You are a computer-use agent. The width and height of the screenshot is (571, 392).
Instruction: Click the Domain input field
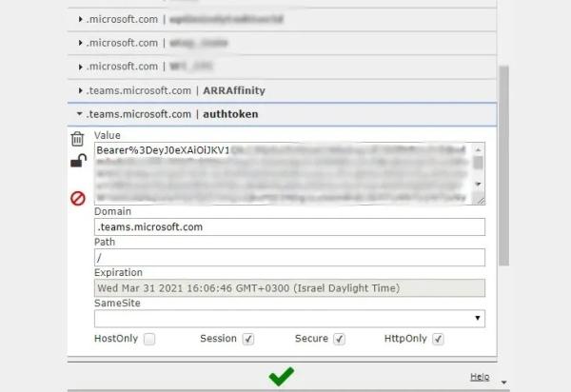(289, 227)
